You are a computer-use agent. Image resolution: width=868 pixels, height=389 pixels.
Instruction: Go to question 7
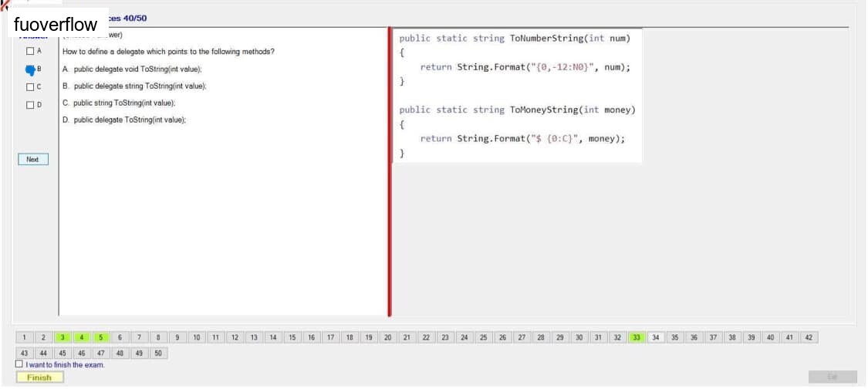[139, 337]
